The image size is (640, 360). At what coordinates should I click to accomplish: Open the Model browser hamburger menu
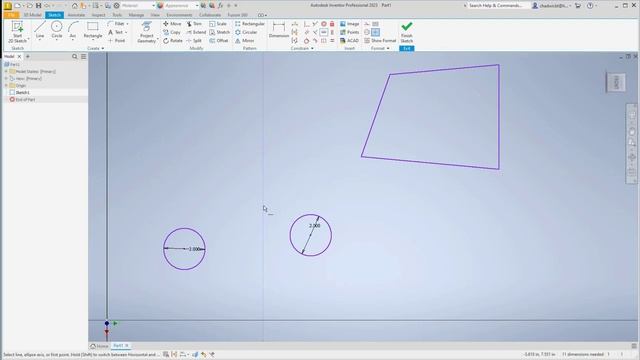pos(84,56)
